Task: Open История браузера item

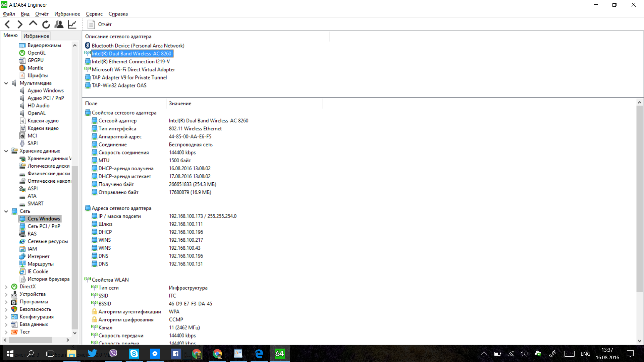Action: coord(48,279)
